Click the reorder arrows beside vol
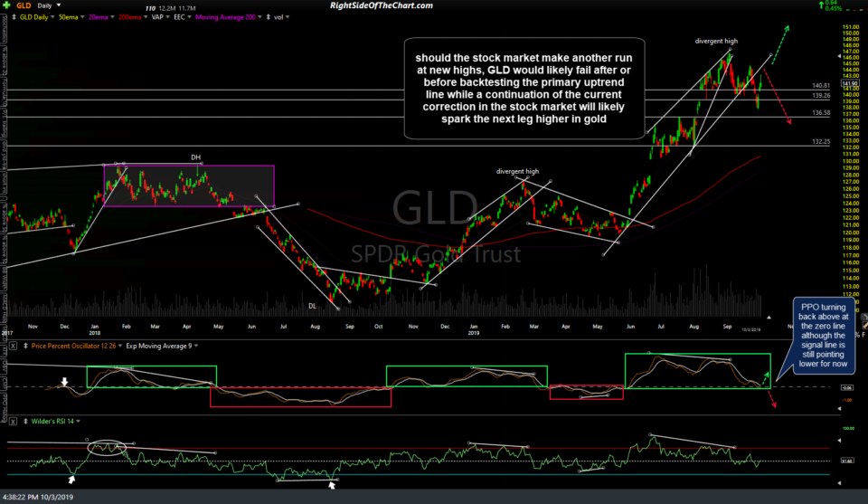868x504 pixels. [x=269, y=17]
